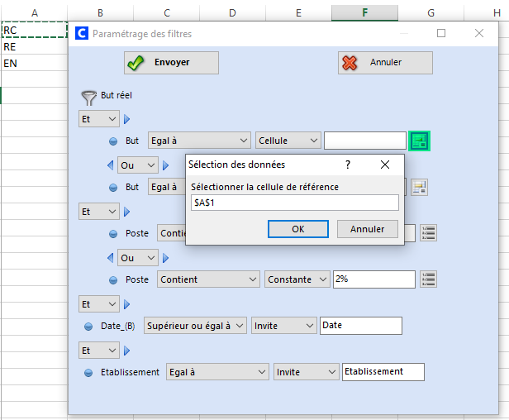Click the left arrow before the first Ou dropdown
This screenshot has width=509, height=420.
(111, 165)
